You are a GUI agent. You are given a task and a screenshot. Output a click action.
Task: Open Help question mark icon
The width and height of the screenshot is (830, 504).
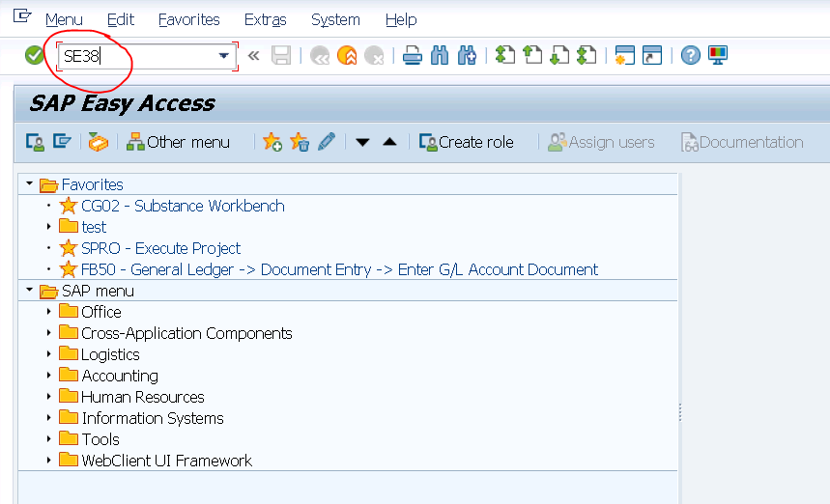(x=690, y=55)
